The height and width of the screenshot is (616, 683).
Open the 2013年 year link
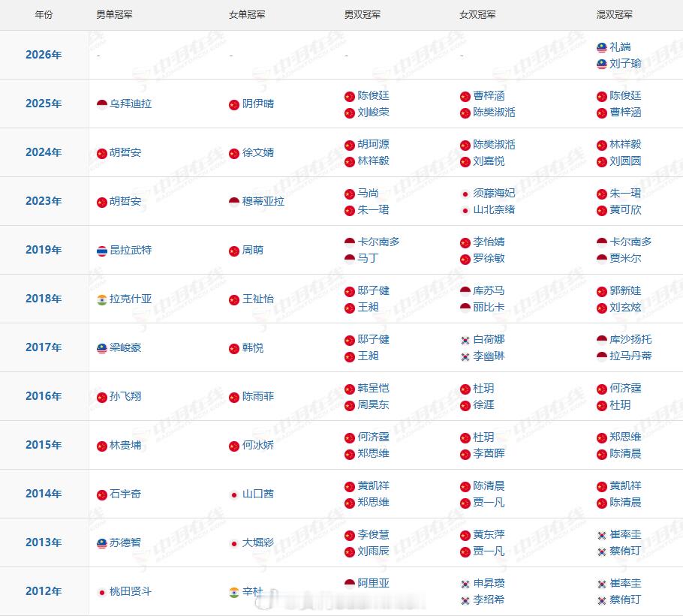[44, 542]
